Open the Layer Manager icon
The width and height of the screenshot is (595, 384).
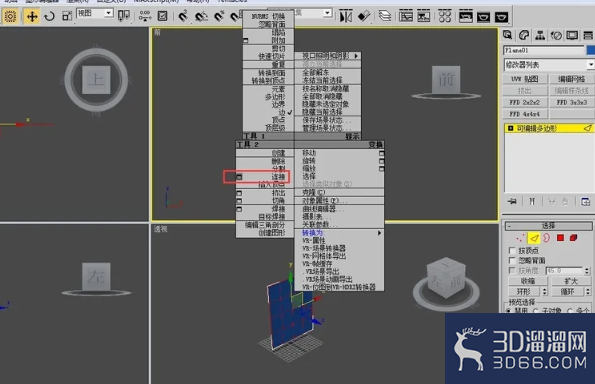pyautogui.click(x=384, y=16)
